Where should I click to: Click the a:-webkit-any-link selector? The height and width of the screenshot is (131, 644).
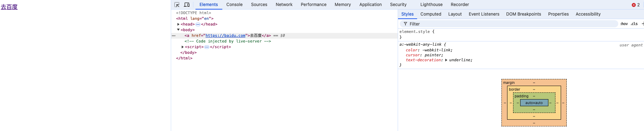point(420,45)
